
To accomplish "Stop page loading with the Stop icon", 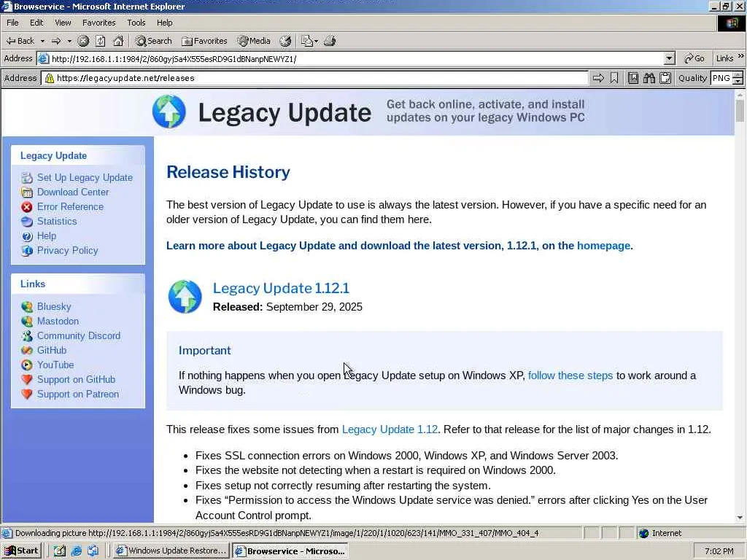I will (83, 41).
